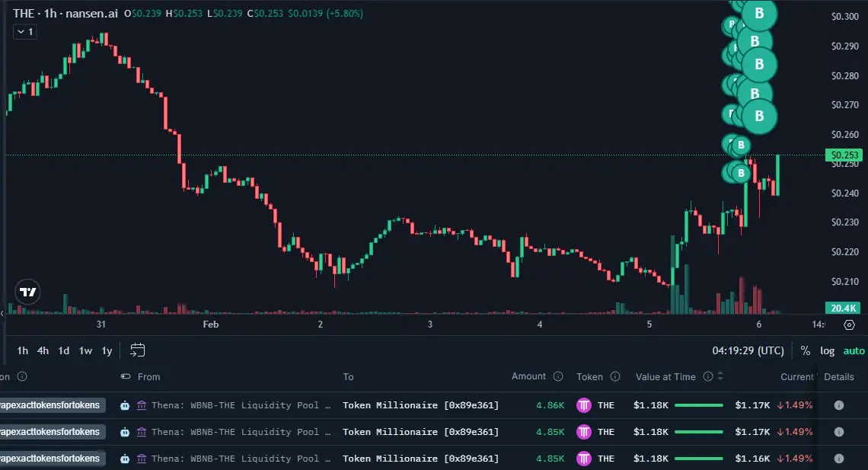Switch chart to 1w timeframe
The width and height of the screenshot is (868, 470).
[x=85, y=350]
